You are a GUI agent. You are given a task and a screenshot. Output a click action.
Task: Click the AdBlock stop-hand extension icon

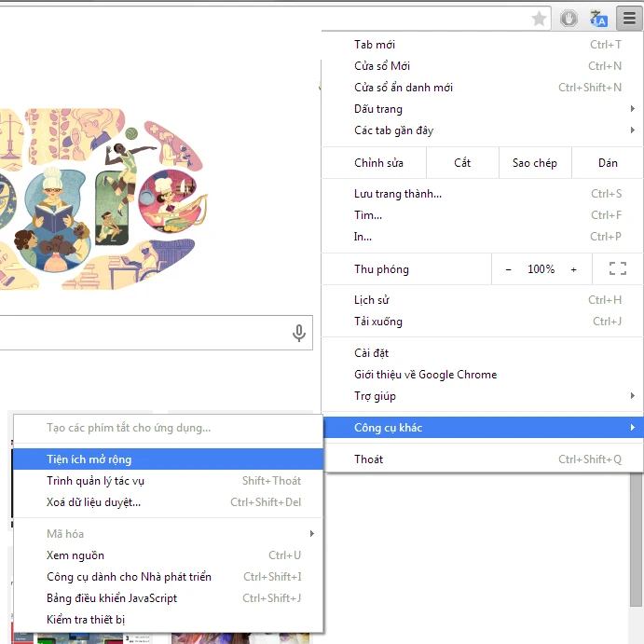point(569,19)
